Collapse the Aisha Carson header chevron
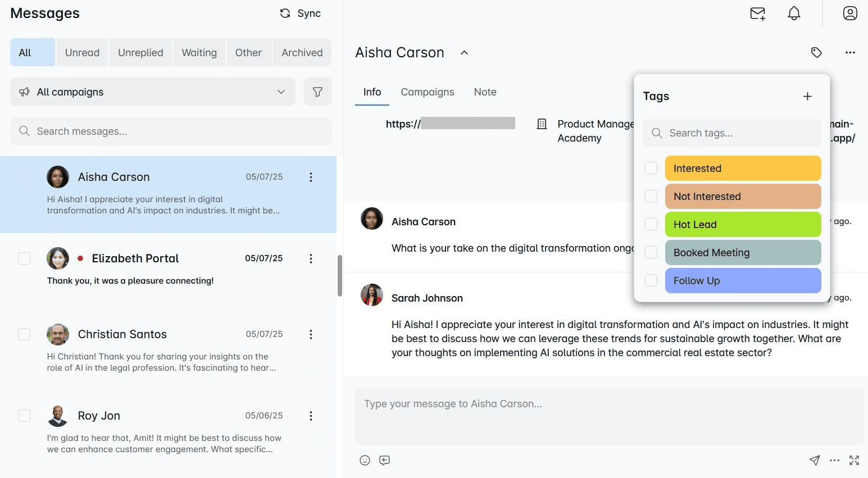The width and height of the screenshot is (868, 478). tap(464, 52)
